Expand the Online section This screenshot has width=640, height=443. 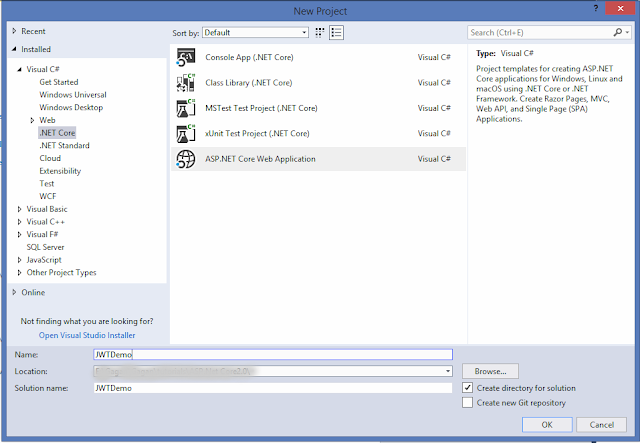(14, 292)
